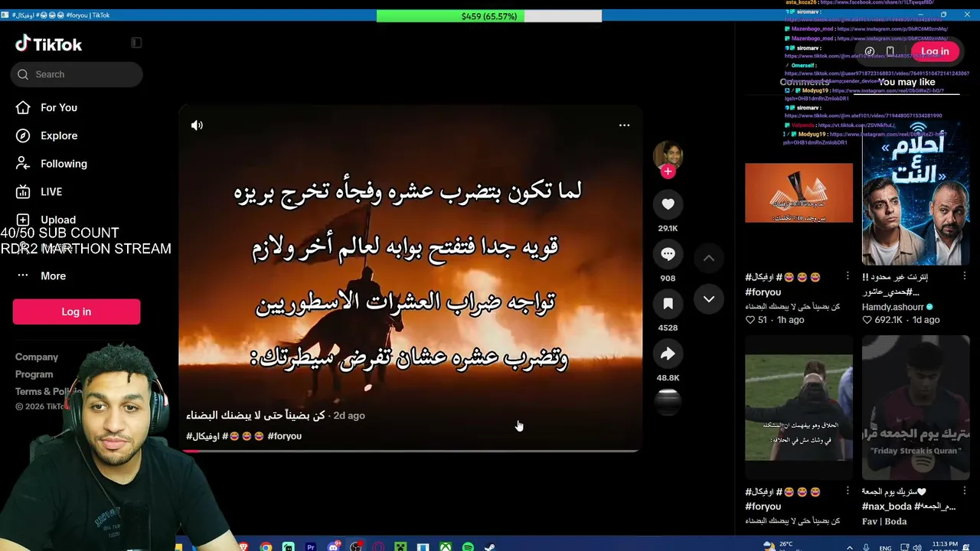Screen dimensions: 980x551
Task: Open the Xbox app from the taskbar
Action: 446,546
